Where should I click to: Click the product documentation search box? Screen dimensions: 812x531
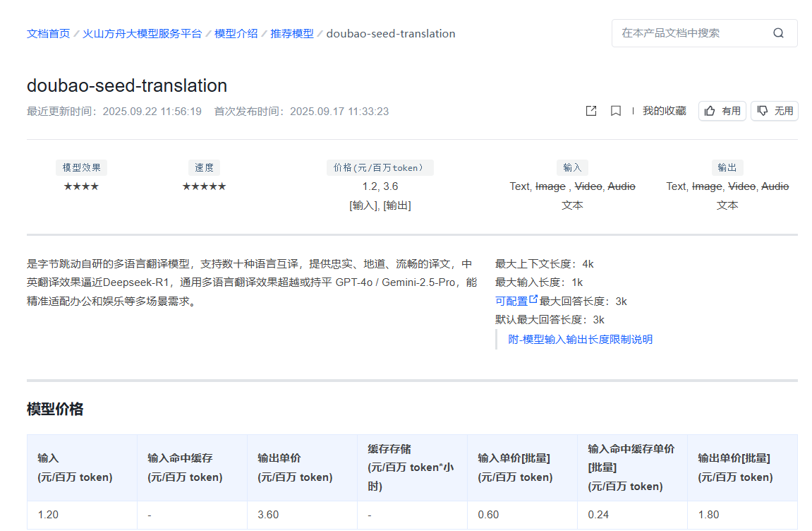coord(691,33)
